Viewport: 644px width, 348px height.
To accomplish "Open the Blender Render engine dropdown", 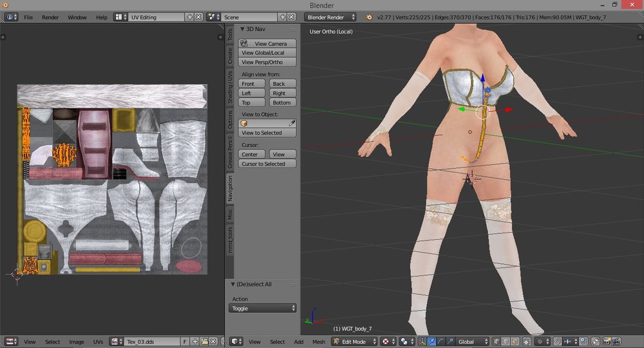I will coord(330,17).
